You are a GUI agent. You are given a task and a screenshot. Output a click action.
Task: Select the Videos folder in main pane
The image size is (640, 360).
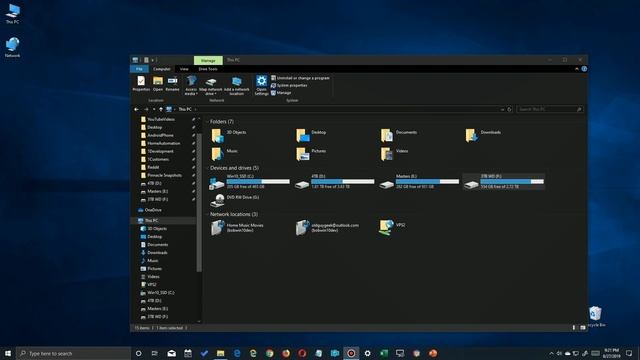(x=394, y=154)
